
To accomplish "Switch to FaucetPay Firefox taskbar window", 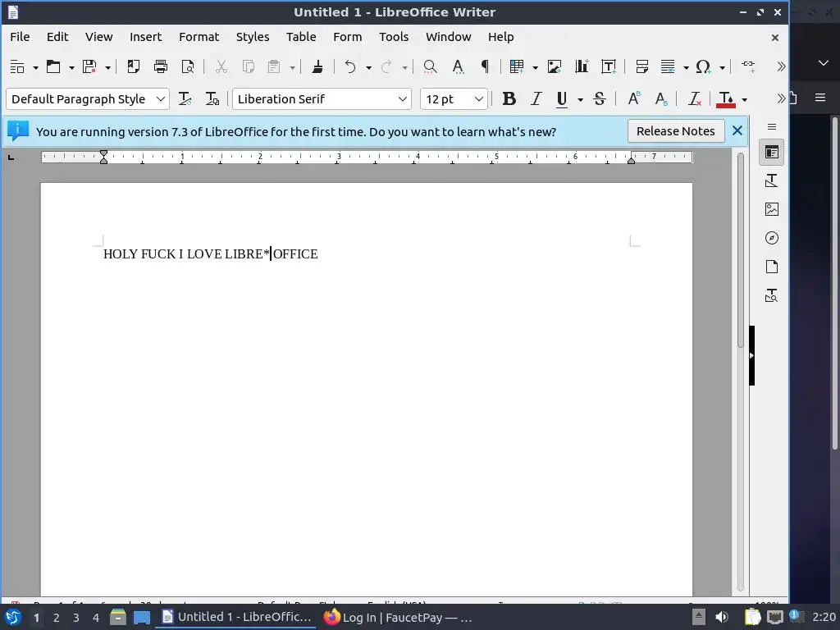I will pyautogui.click(x=398, y=618).
